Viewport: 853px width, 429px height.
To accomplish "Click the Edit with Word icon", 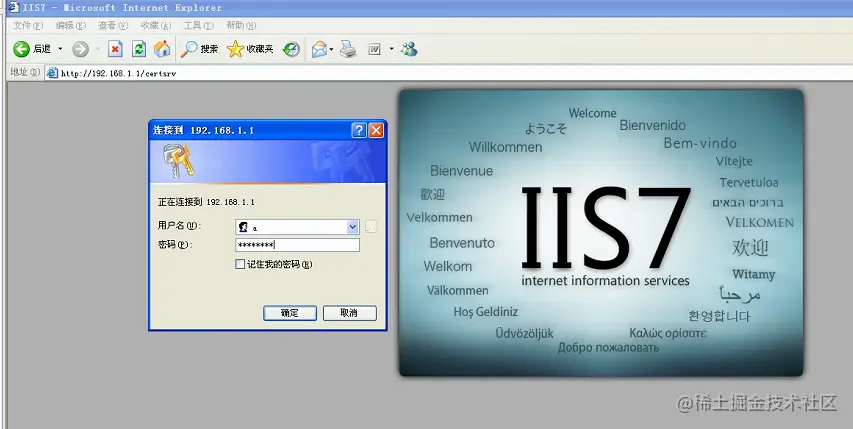I will 375,49.
